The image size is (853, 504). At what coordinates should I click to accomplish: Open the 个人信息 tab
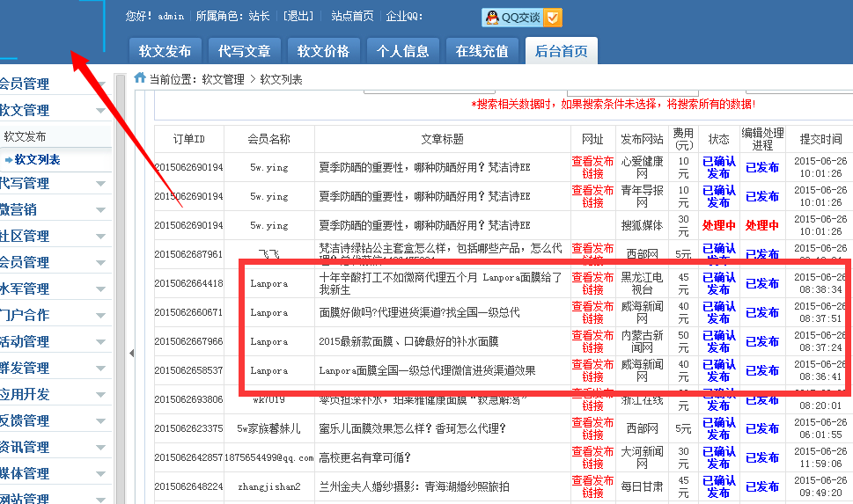point(402,51)
